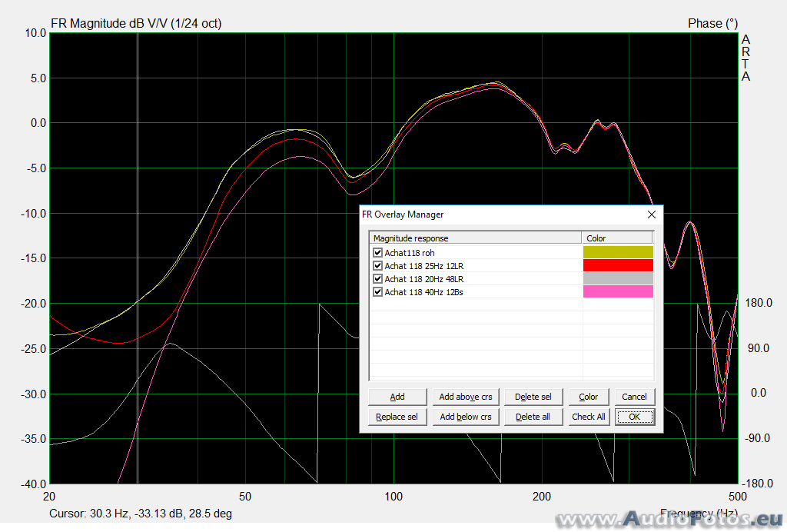The image size is (787, 532).
Task: Click the Add button
Action: (x=397, y=397)
